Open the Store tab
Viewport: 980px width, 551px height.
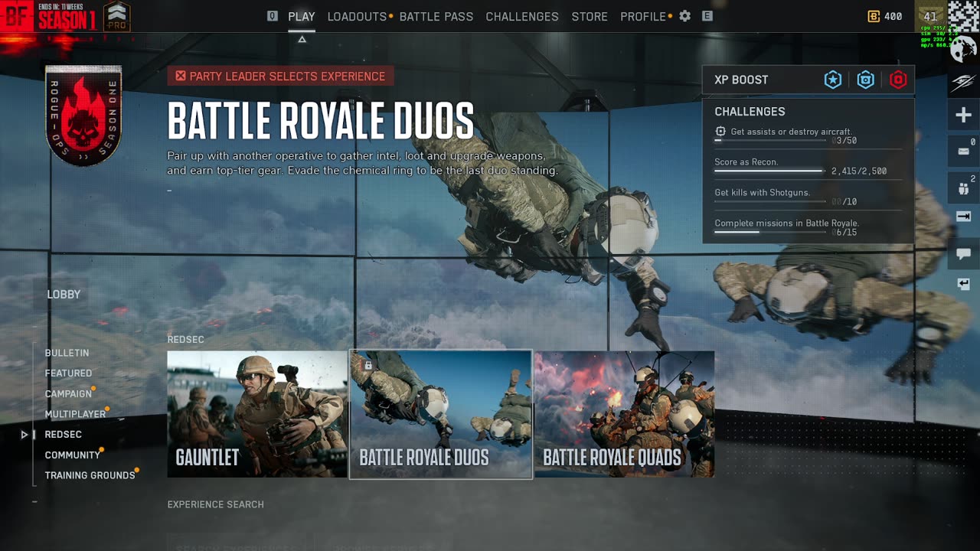(x=590, y=16)
